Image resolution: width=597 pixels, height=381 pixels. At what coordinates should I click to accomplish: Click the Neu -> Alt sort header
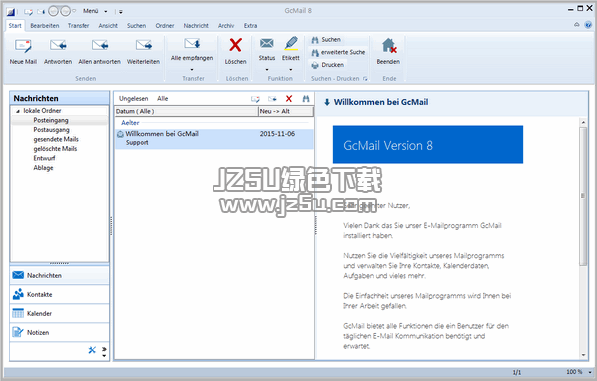tap(286, 112)
